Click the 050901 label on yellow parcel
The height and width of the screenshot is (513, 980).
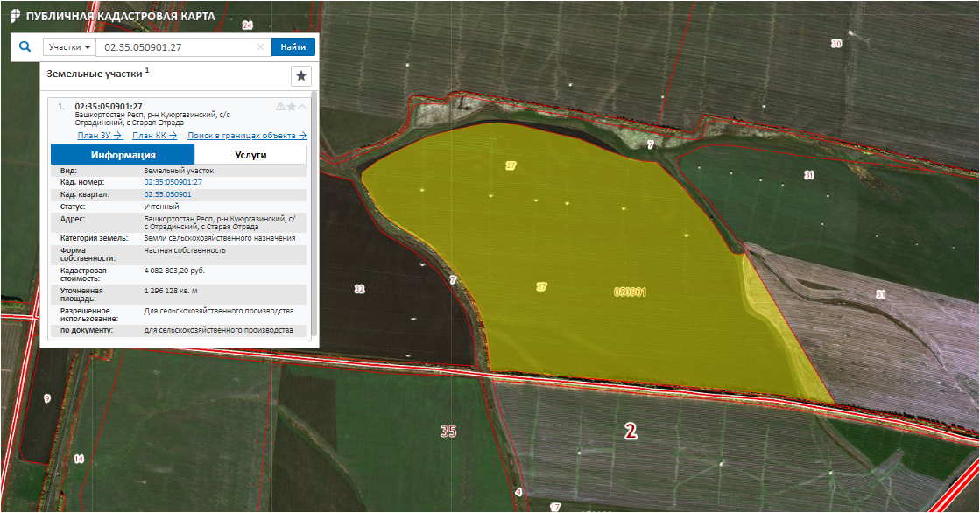coord(630,292)
